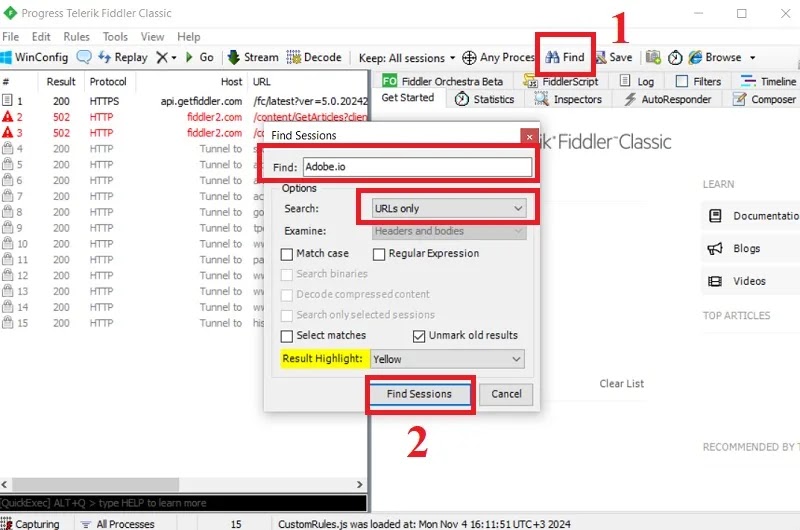The width and height of the screenshot is (800, 530).
Task: Switch to the Log tab
Action: point(637,81)
